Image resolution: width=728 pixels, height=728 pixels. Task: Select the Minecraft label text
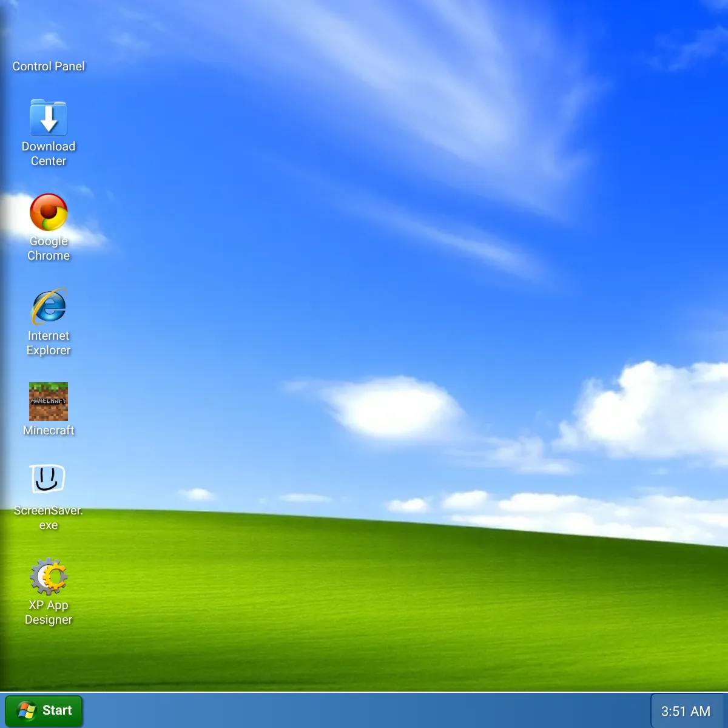click(49, 430)
